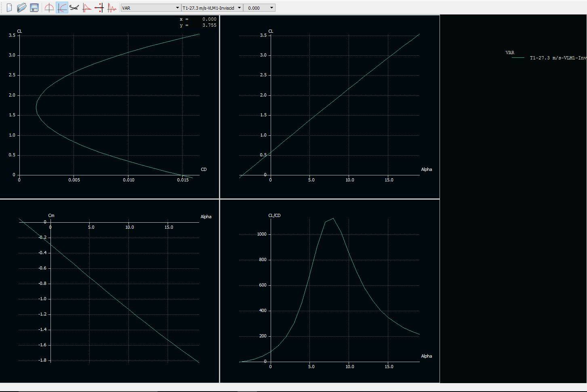Click the CL versus CD polar graph
Viewport: 587px width, 392px height.
(109, 105)
